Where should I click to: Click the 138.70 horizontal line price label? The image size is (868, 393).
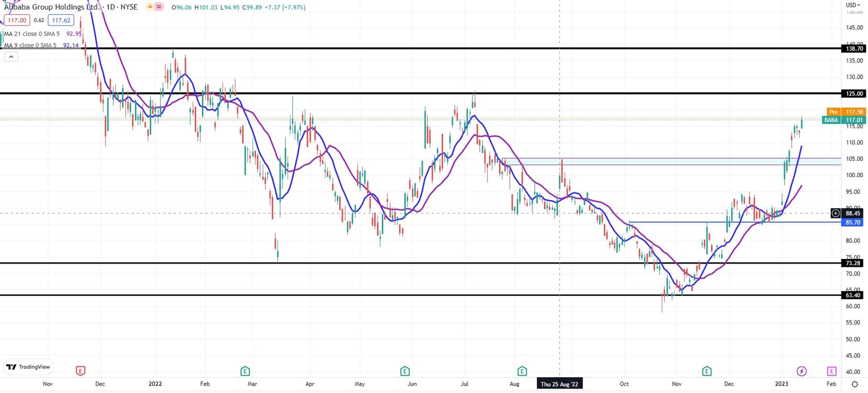[853, 49]
